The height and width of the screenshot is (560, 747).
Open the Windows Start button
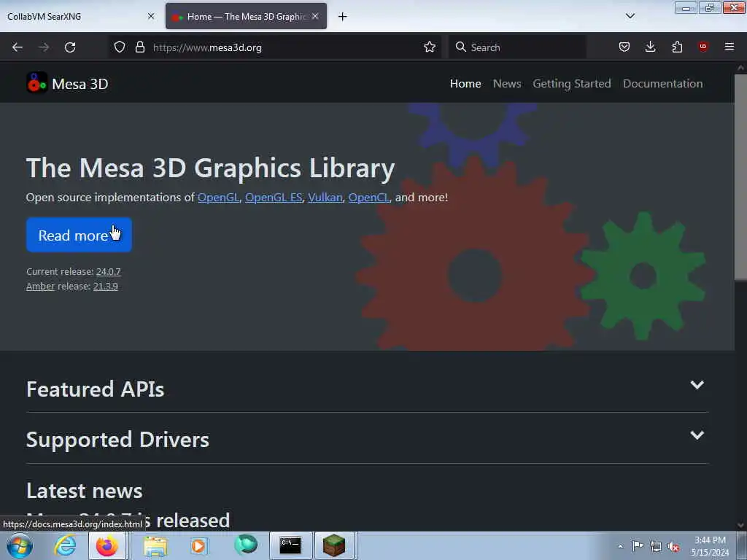20,545
